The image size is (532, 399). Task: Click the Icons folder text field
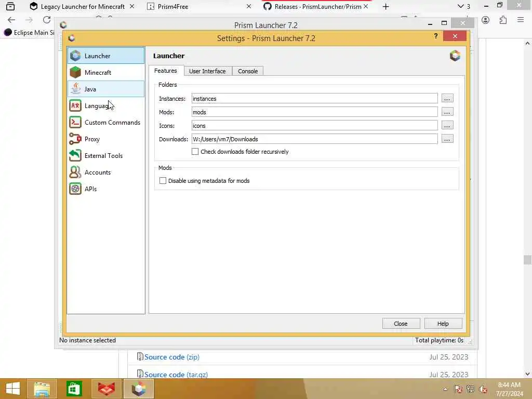(314, 126)
